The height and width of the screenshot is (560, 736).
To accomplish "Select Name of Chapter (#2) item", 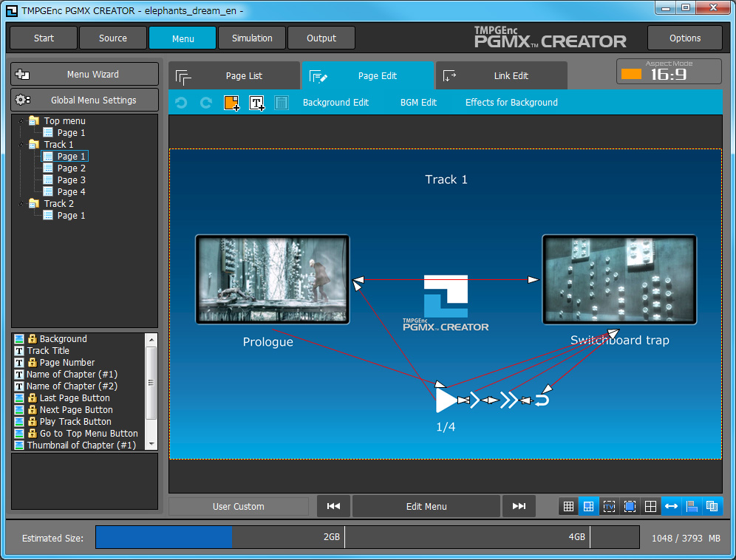I will click(x=72, y=386).
